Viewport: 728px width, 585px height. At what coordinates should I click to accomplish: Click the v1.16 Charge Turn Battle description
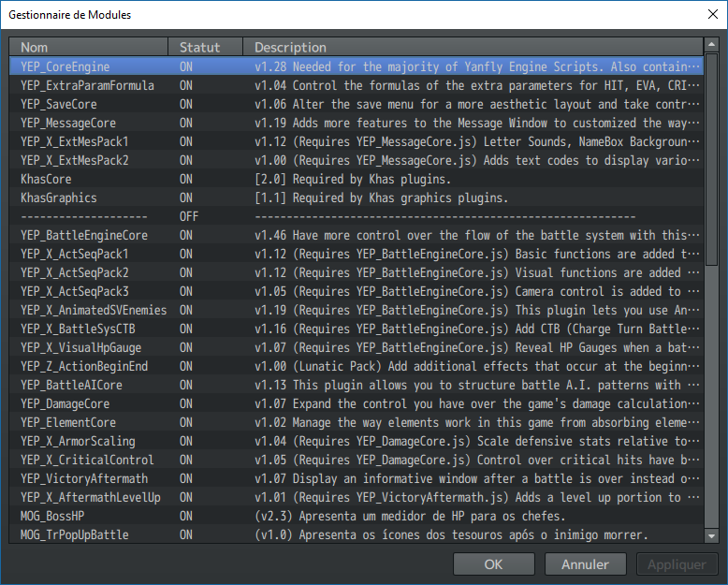coord(477,329)
